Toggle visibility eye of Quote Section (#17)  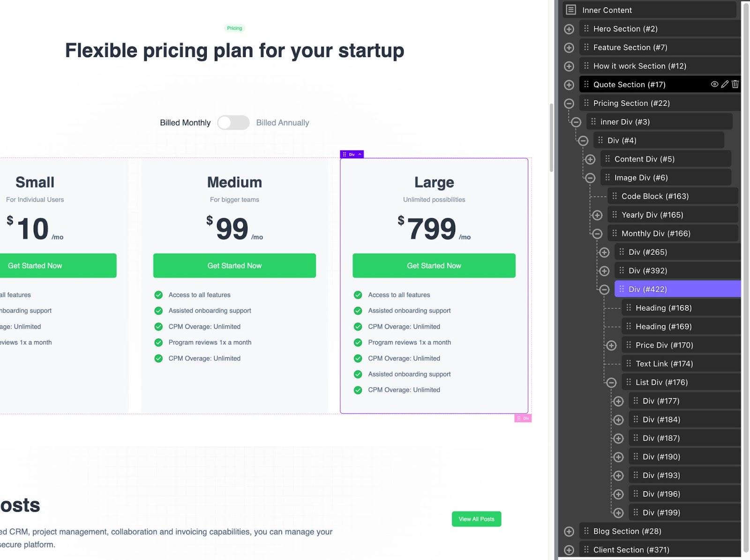coord(714,84)
